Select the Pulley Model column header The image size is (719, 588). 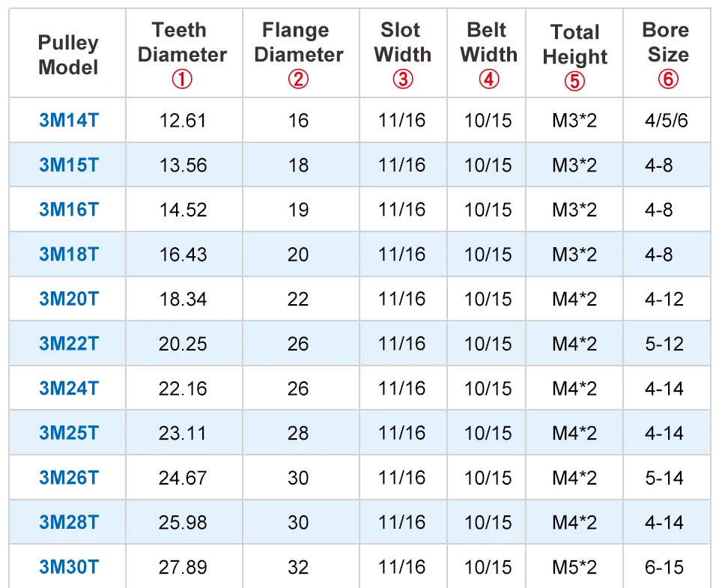(68, 55)
